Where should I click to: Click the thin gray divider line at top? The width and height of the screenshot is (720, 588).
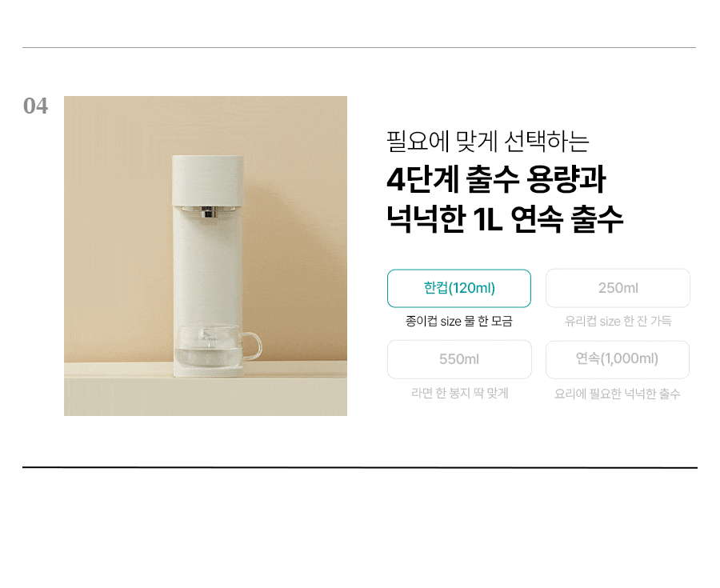tap(359, 47)
